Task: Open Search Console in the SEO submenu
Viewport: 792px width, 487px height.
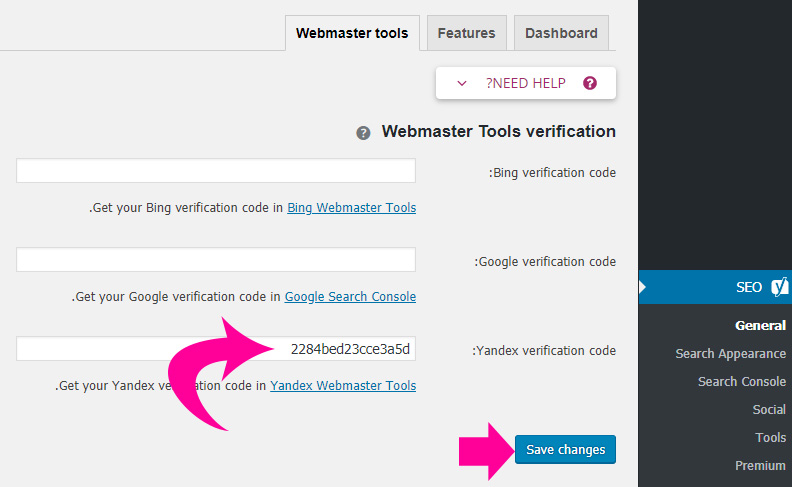Action: (741, 381)
